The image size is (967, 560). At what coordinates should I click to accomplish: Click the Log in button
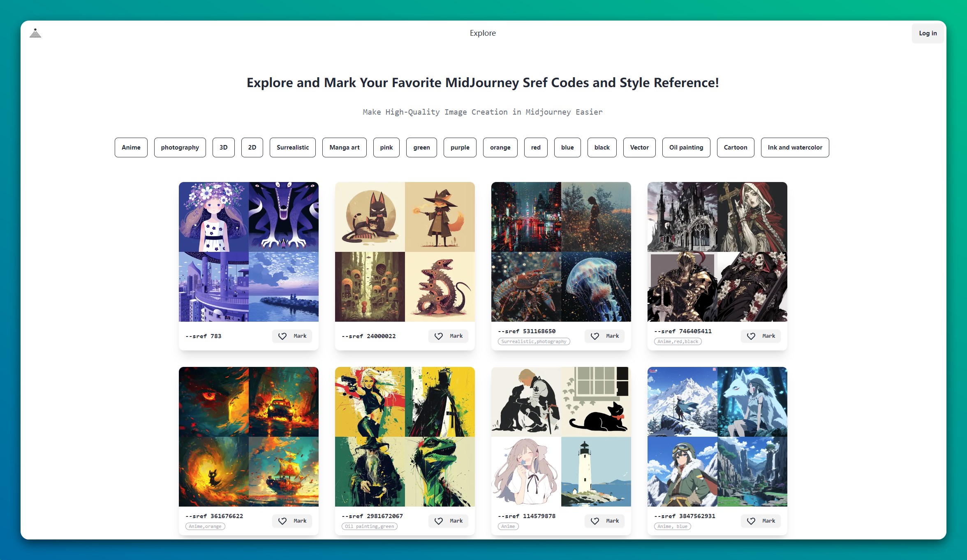928,33
